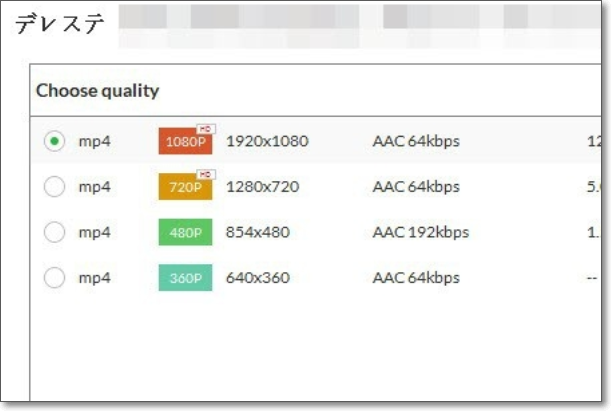Click the mp4 label in 720P row
This screenshot has width=611, height=411.
pyautogui.click(x=94, y=187)
